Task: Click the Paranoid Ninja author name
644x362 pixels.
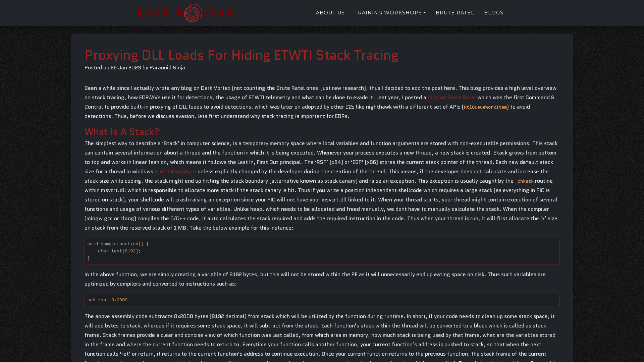Action: (x=167, y=68)
